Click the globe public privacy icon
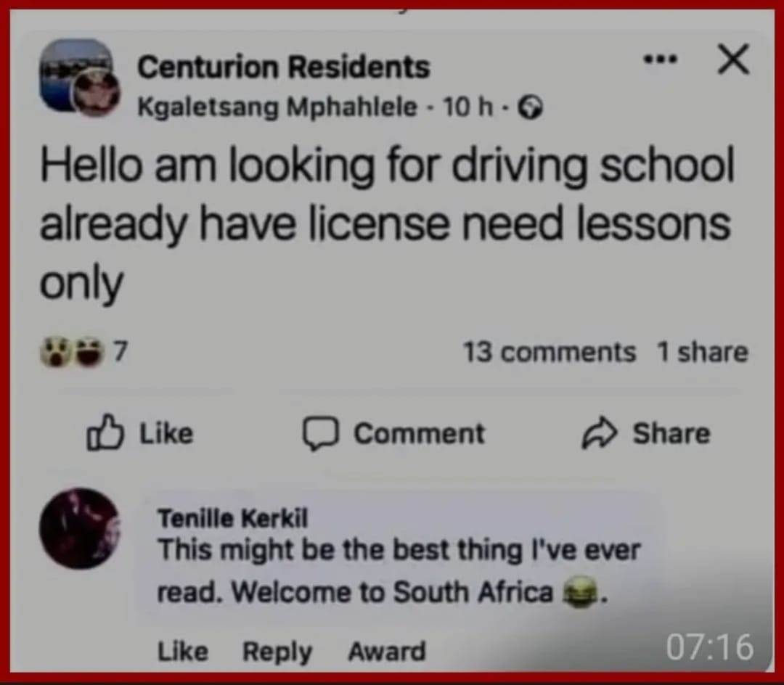 coord(531,107)
